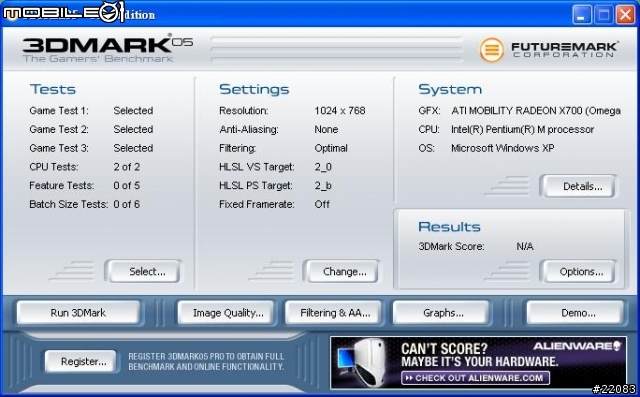Click the Alienware advertisement banner
Screen dimensions: 640x397
click(x=478, y=362)
